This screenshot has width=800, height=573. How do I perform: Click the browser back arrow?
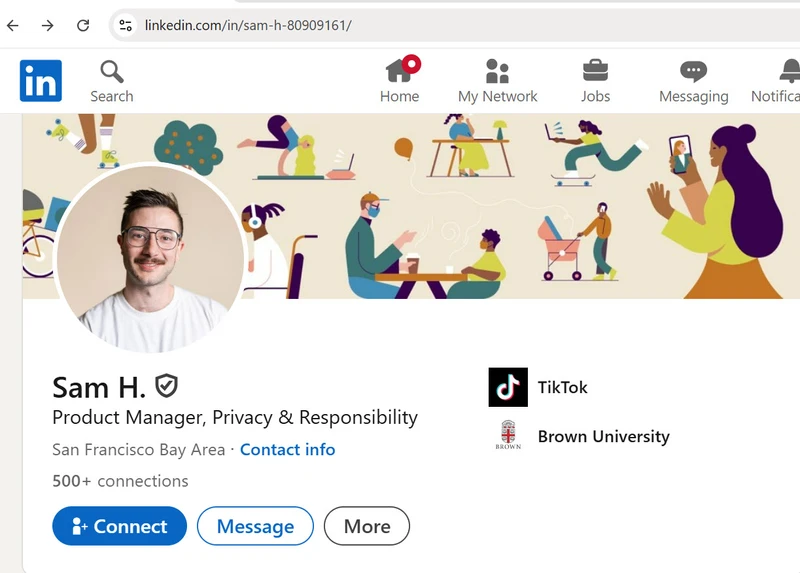13,25
